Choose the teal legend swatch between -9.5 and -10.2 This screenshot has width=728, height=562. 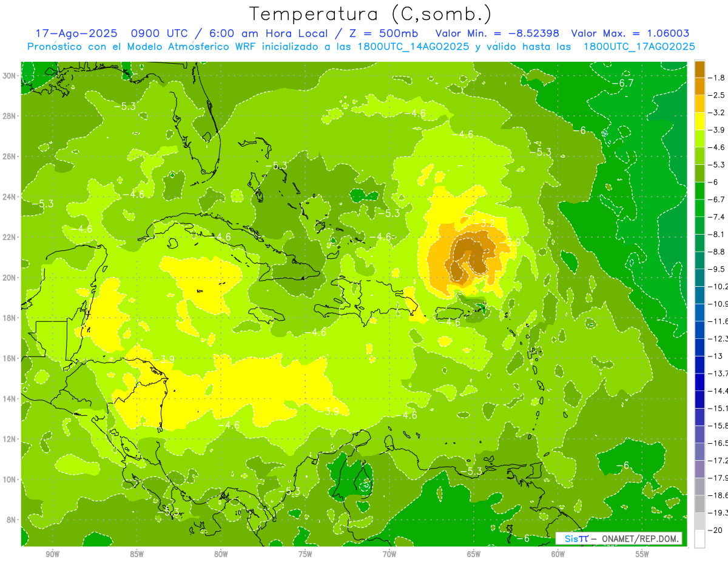[x=699, y=278]
